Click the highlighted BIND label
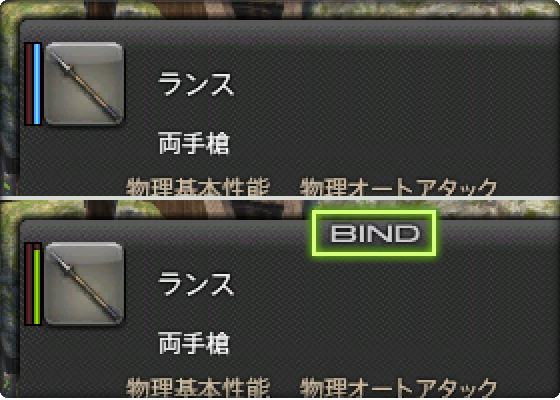Screen dimensions: 560x400 click(x=374, y=233)
